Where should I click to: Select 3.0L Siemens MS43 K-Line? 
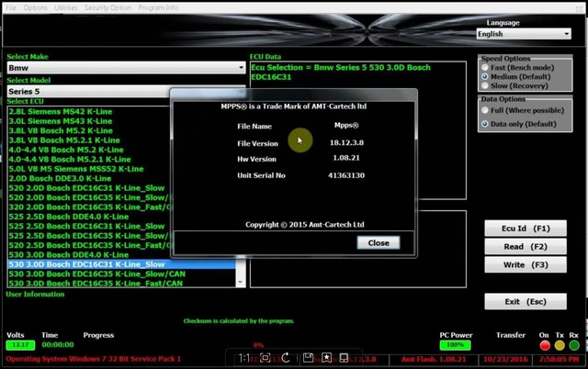coord(61,121)
